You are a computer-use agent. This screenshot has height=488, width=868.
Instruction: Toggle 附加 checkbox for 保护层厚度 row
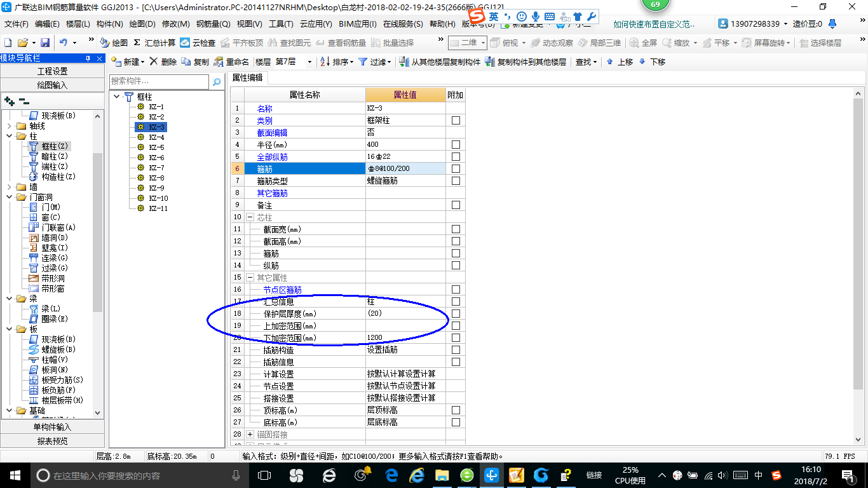(x=456, y=314)
